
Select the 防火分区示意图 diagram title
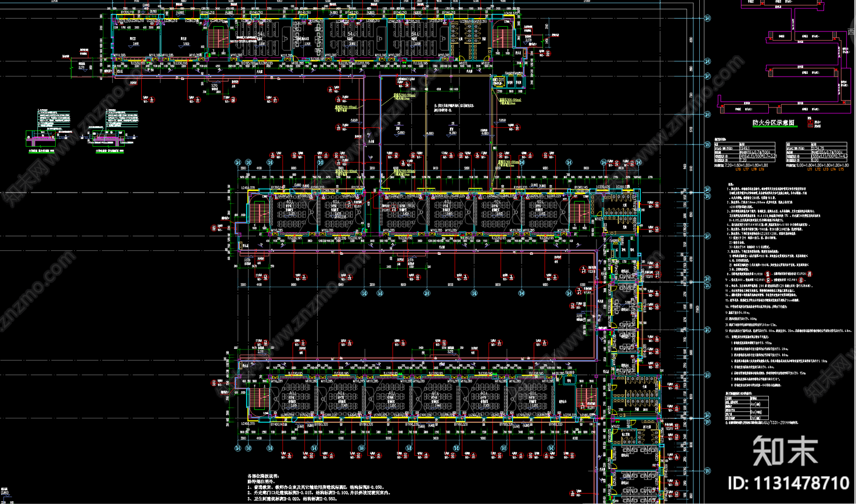(x=773, y=123)
